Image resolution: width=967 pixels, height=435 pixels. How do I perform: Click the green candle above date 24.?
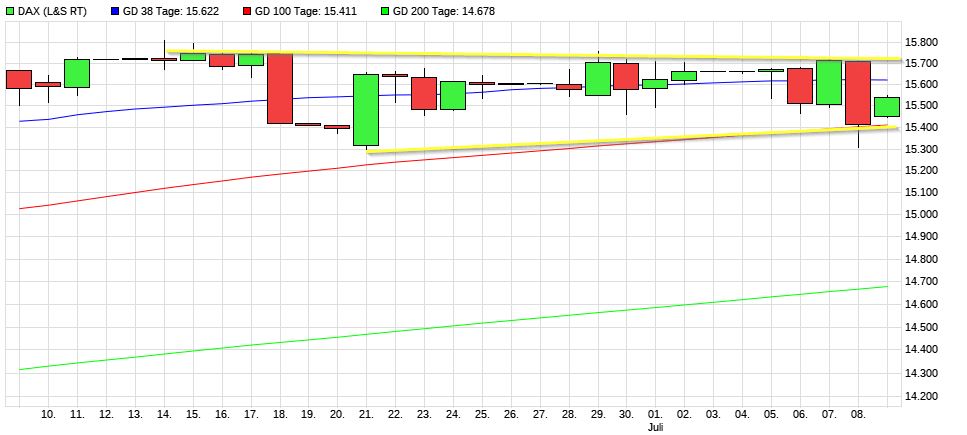453,96
